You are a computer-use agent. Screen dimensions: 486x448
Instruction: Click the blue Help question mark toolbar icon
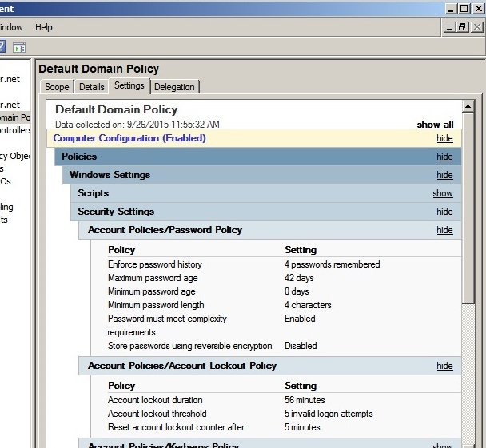point(2,47)
